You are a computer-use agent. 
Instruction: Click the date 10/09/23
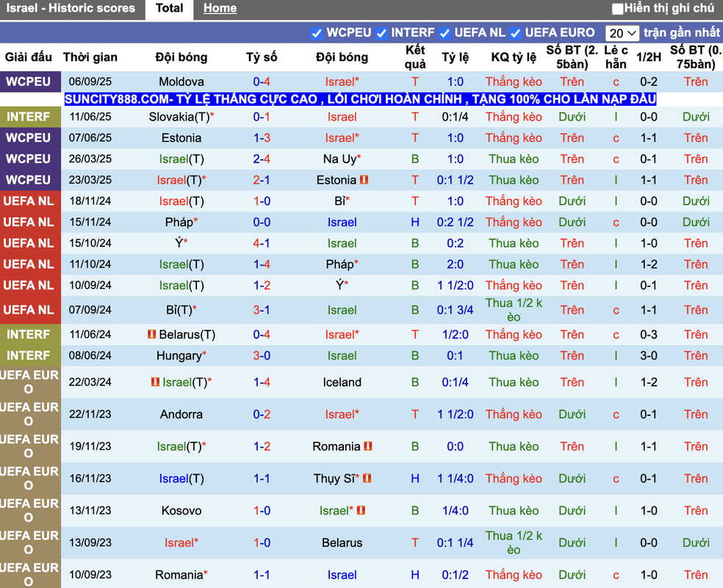coord(90,575)
